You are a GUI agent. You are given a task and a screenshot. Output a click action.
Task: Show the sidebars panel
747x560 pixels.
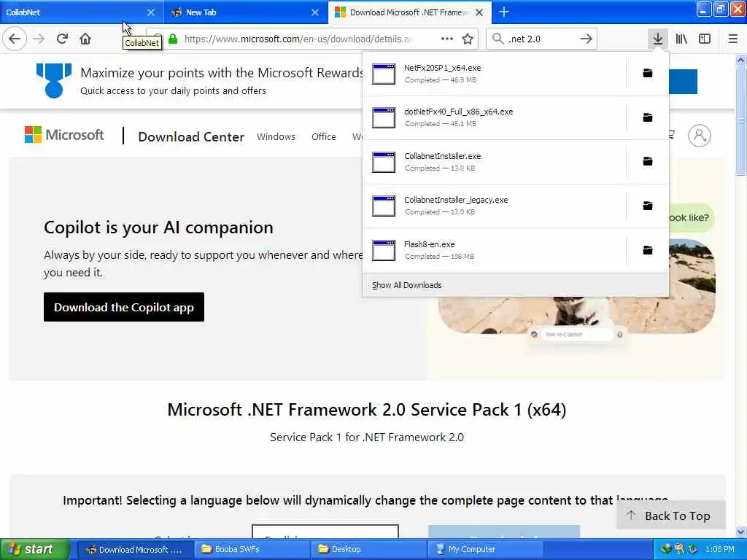tap(705, 39)
